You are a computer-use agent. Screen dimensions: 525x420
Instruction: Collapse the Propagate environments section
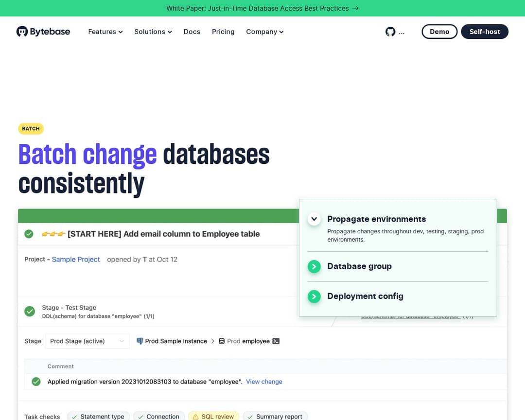pyautogui.click(x=314, y=219)
